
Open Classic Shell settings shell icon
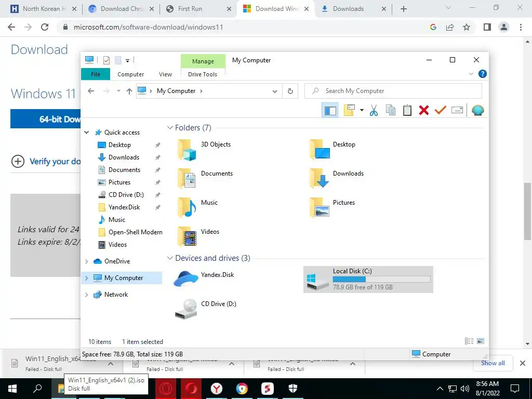click(477, 110)
